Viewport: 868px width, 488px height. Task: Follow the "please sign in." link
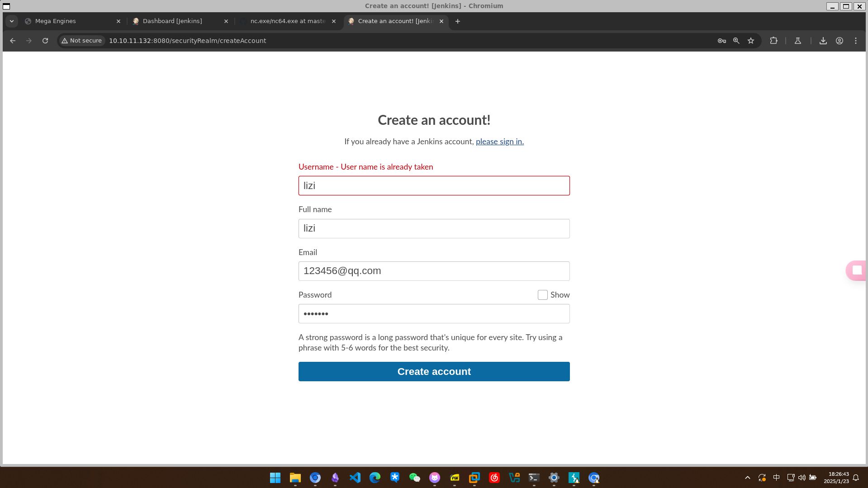[499, 142]
